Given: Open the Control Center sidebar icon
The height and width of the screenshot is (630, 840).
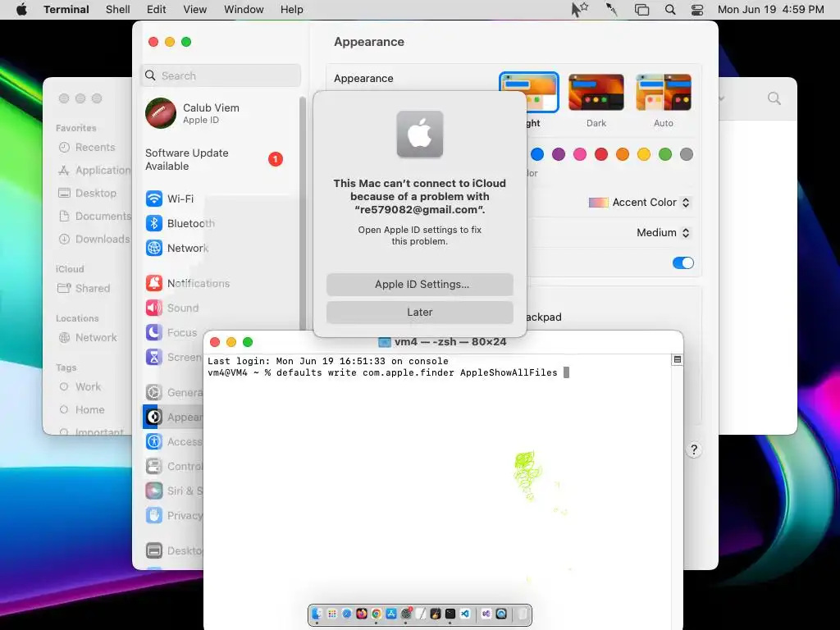Looking at the screenshot, I should pos(154,466).
